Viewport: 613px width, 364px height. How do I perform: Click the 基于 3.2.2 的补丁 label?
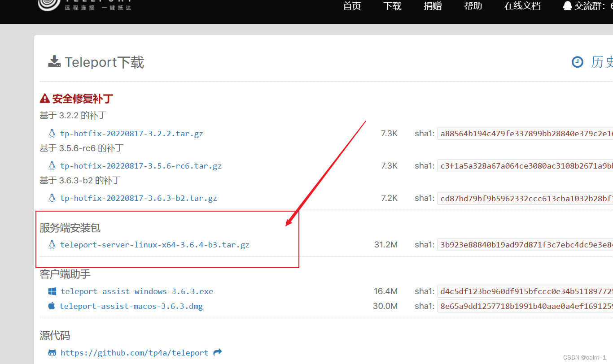point(73,115)
